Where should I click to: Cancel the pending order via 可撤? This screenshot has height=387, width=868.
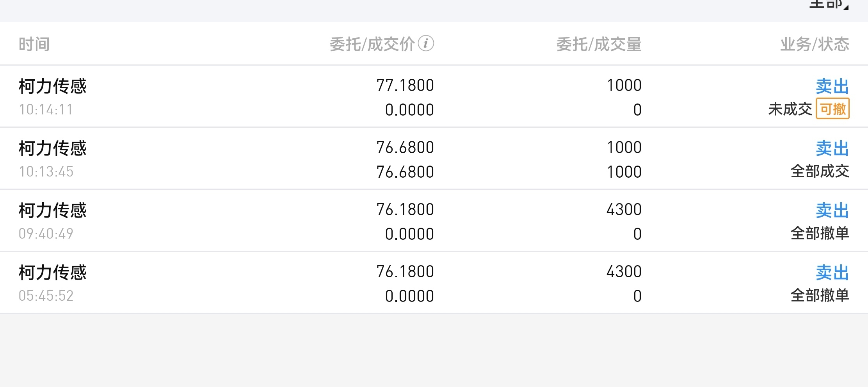click(x=833, y=109)
